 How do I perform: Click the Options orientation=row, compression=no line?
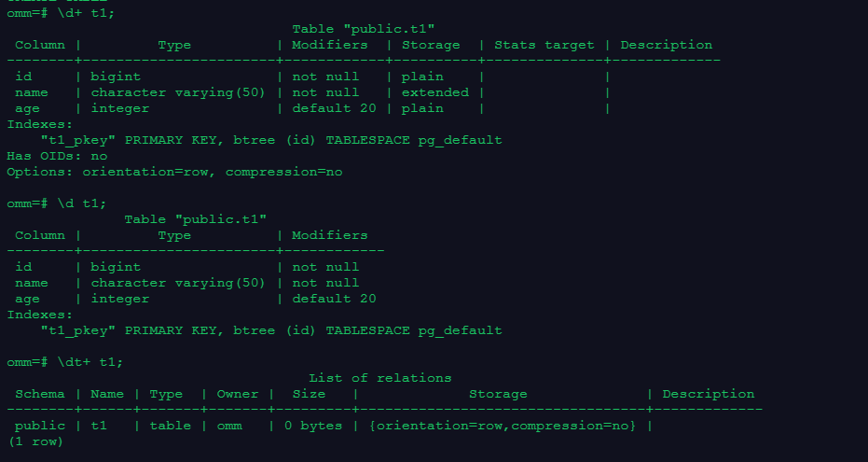174,172
